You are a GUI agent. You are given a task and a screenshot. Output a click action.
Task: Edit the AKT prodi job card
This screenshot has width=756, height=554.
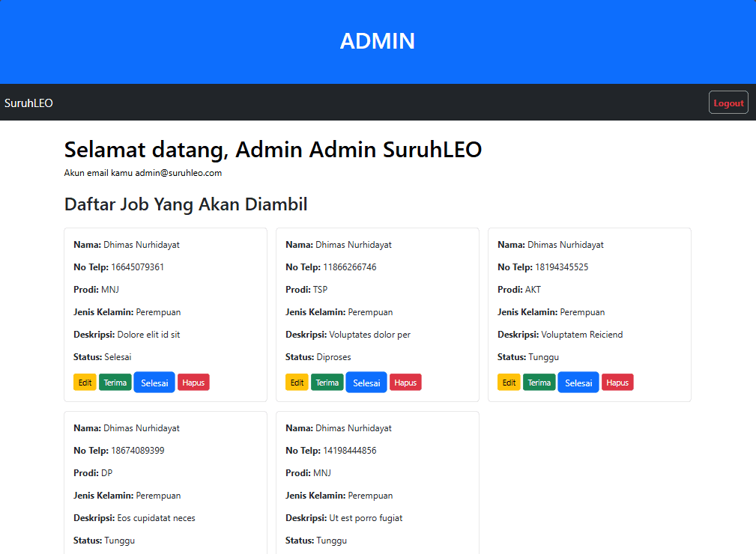pyautogui.click(x=509, y=383)
